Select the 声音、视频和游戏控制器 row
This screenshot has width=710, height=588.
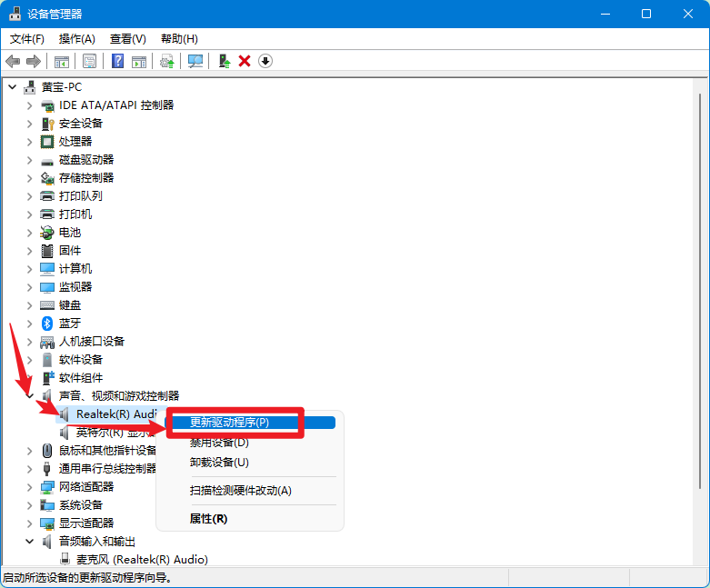point(119,396)
